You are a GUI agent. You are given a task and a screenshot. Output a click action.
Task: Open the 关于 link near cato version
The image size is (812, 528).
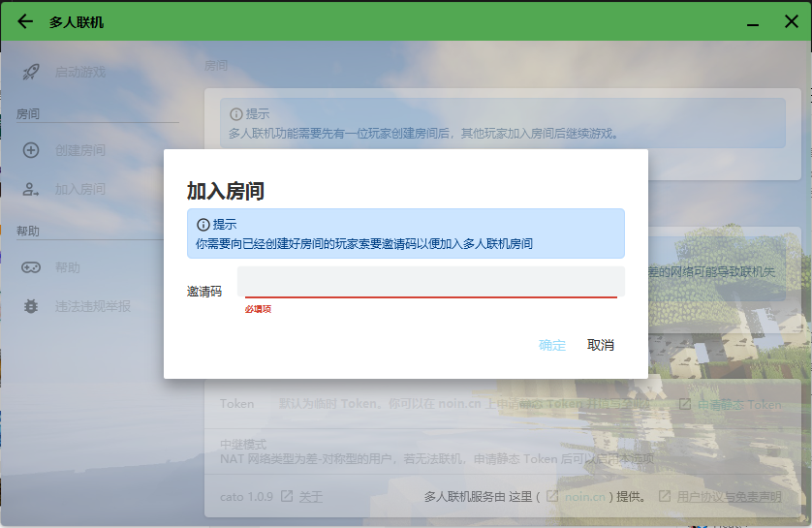pyautogui.click(x=310, y=497)
